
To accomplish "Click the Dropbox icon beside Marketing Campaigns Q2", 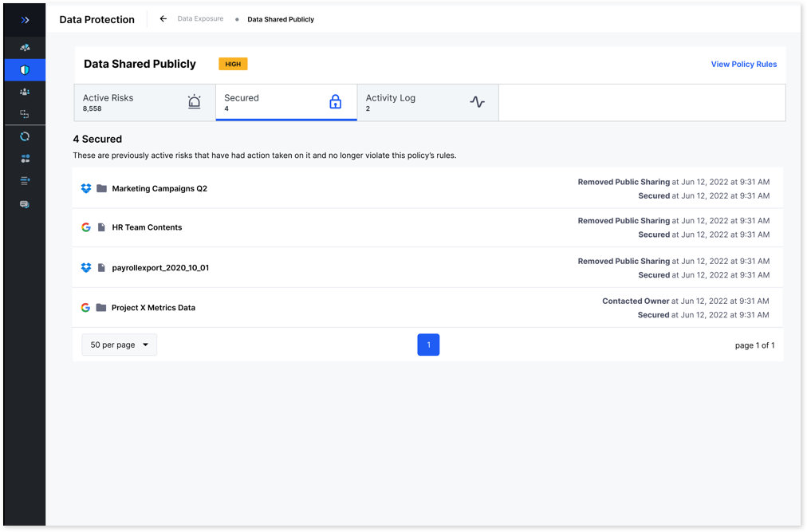I will (x=86, y=188).
